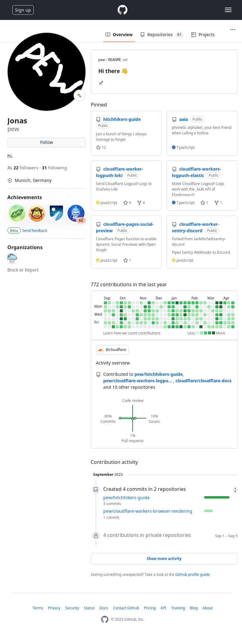Click Jonas's profile avatar image
Image resolution: width=242 pixels, height=644 pixels.
46,71
